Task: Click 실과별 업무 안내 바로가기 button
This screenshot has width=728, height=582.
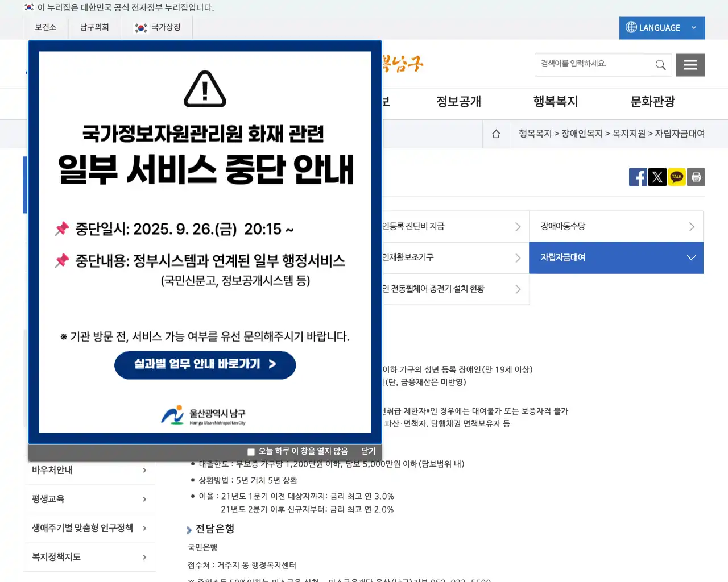Action: [x=205, y=365]
